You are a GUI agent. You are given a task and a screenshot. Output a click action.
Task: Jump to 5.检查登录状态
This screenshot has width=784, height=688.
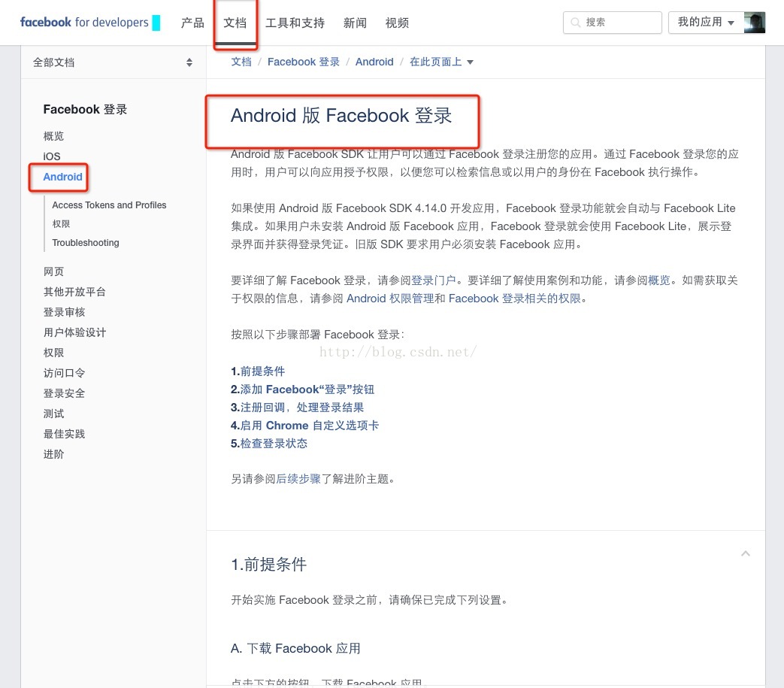269,444
